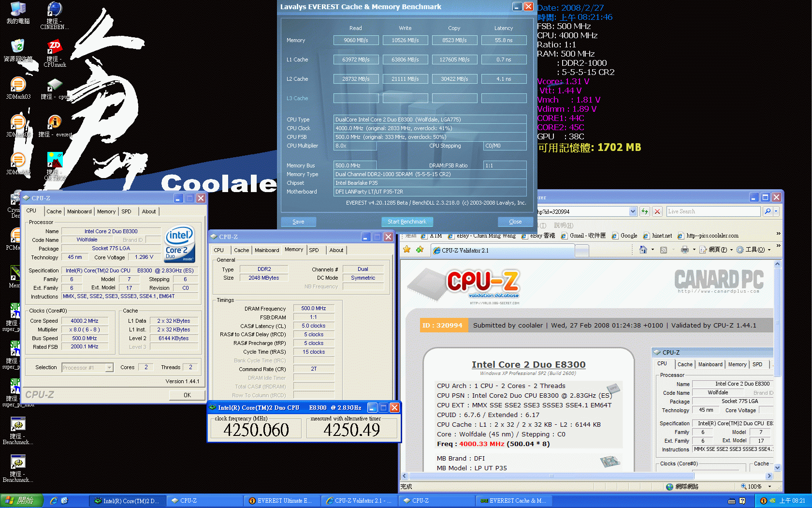Screen dimensions: 812x508
Task: Open the Benchmark shortcut above the bottom one
Action: (18, 431)
